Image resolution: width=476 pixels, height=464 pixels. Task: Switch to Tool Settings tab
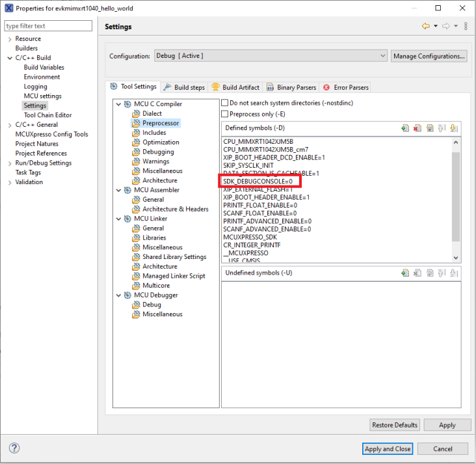133,87
